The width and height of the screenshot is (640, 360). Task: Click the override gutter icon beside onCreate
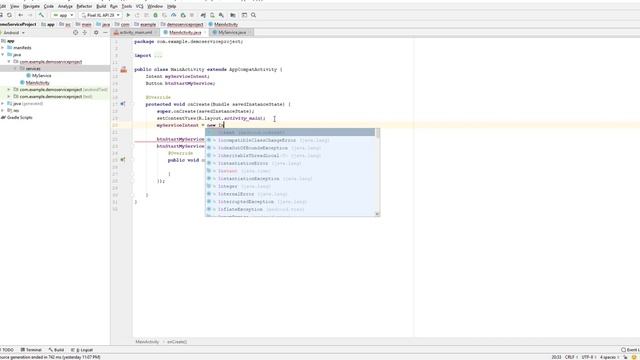point(123,104)
